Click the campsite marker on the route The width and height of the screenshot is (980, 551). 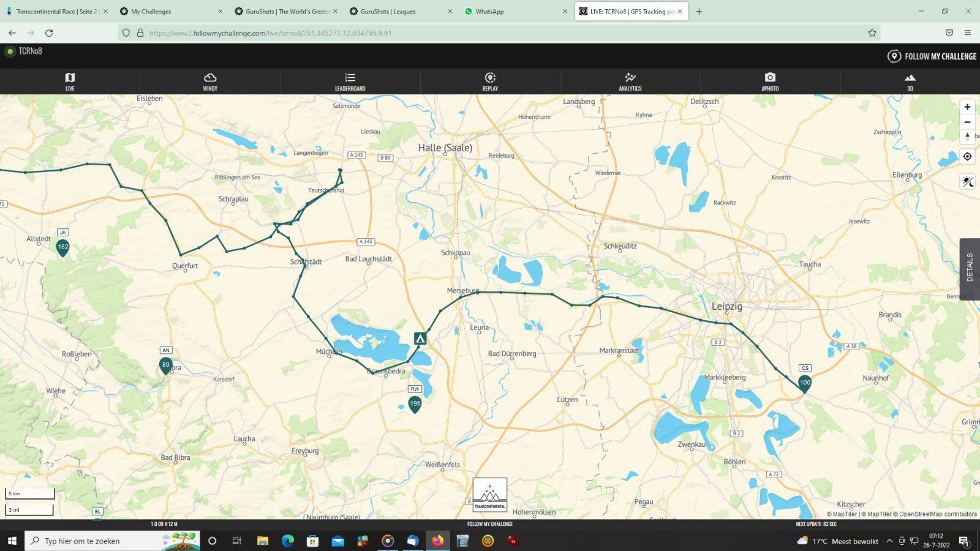coord(420,338)
